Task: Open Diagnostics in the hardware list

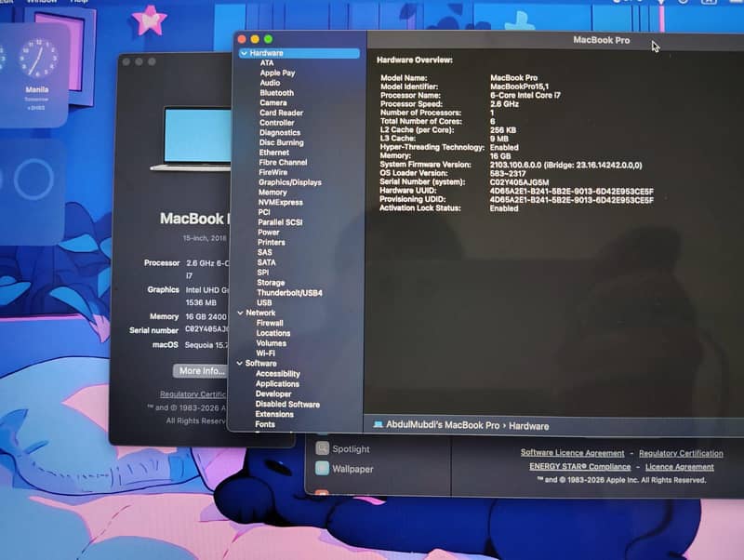Action: [280, 132]
